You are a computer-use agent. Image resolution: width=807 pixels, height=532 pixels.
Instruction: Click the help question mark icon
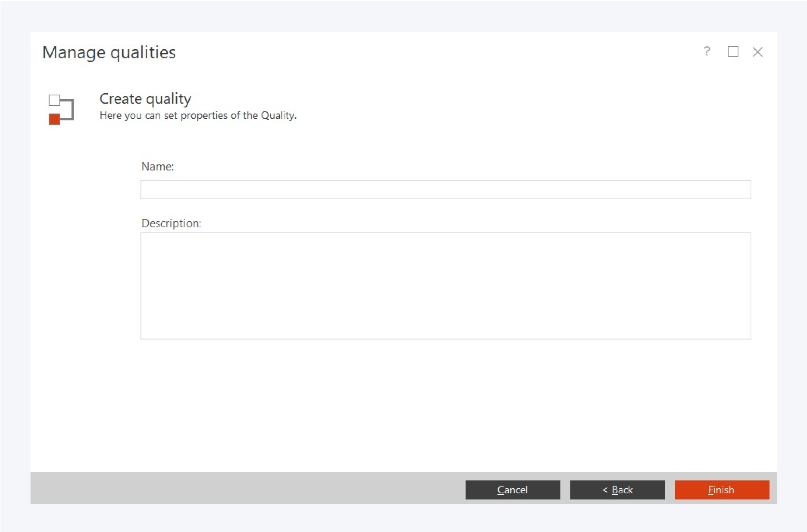707,52
